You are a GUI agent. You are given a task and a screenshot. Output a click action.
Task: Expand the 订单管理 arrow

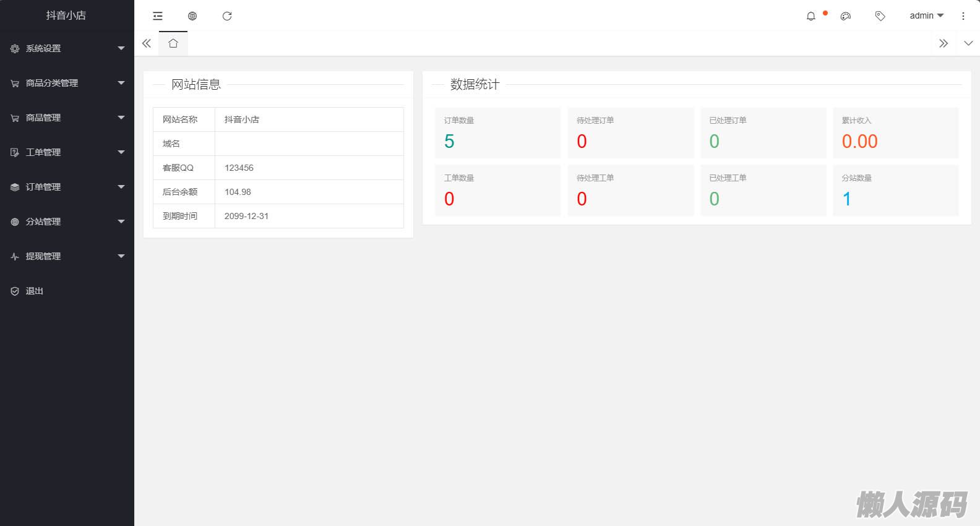pos(121,187)
